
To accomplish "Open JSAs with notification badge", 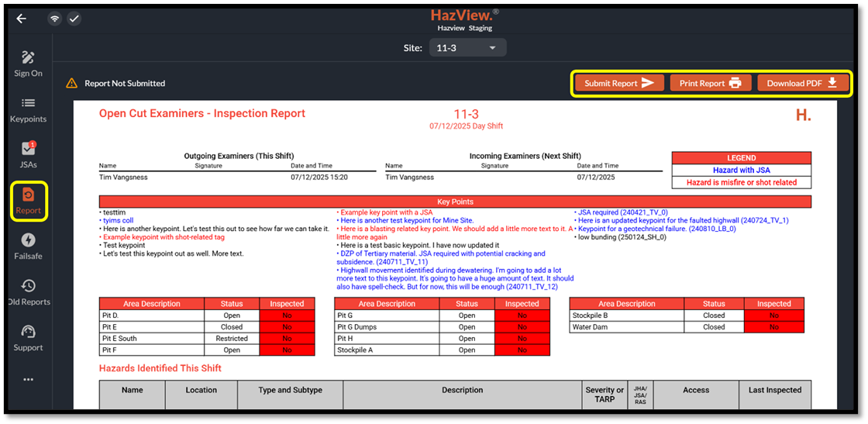I will pyautogui.click(x=28, y=154).
